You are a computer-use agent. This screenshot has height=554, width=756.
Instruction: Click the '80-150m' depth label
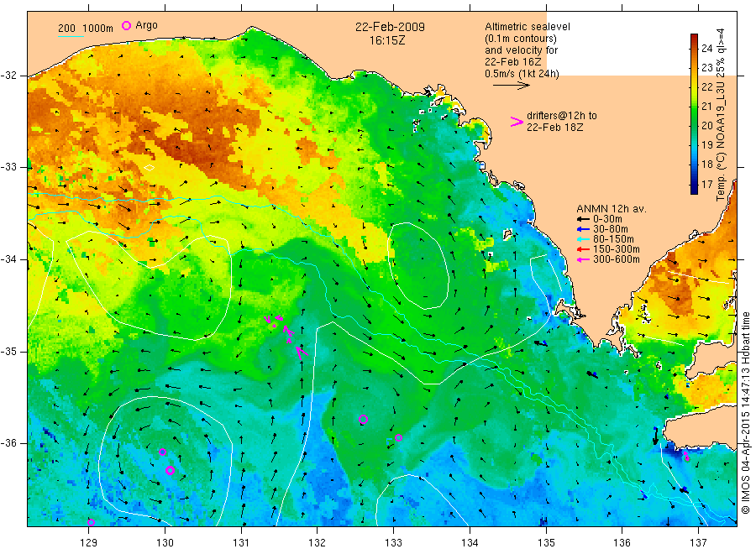coord(613,239)
